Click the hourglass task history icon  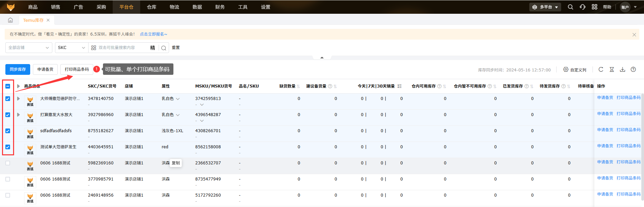(x=612, y=69)
